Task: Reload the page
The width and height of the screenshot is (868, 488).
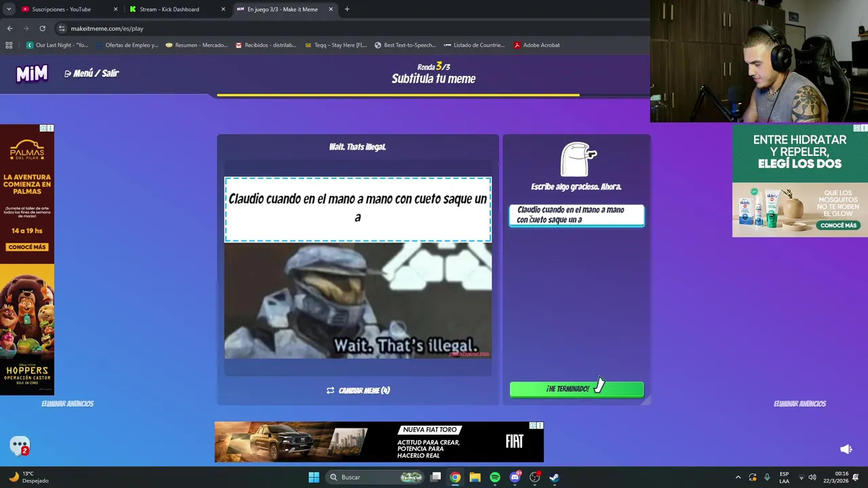Action: pos(42,28)
